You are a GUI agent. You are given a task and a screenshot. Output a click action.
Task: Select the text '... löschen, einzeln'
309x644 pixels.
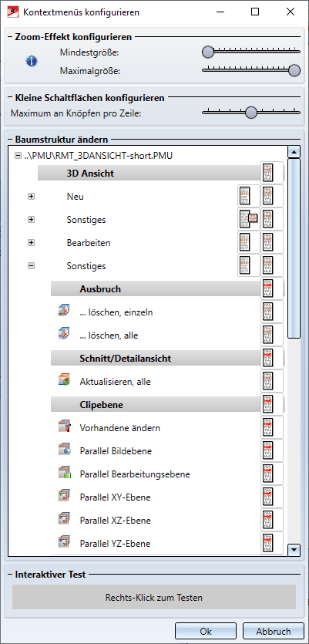(x=116, y=312)
